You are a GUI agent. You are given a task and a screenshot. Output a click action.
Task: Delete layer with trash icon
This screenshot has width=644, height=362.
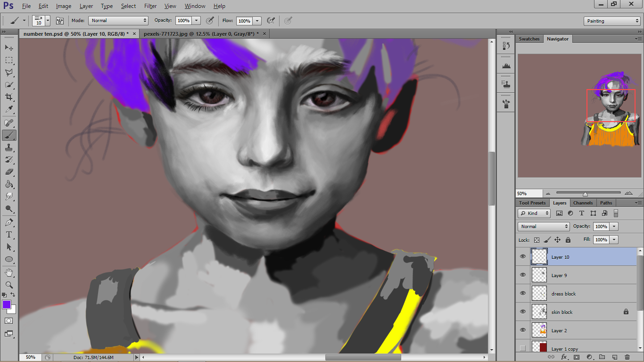point(627,357)
